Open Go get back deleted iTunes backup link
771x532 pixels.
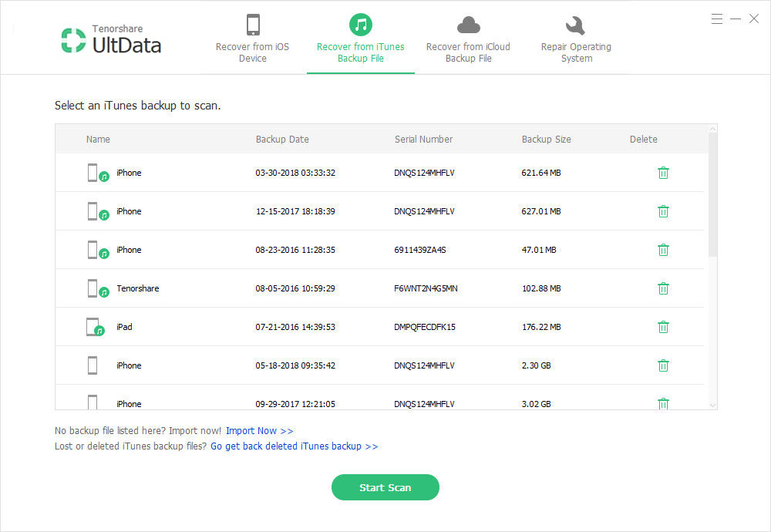coord(294,446)
